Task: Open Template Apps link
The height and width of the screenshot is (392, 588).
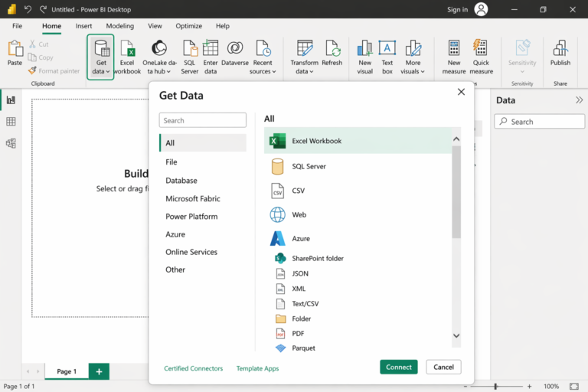Action: point(257,368)
